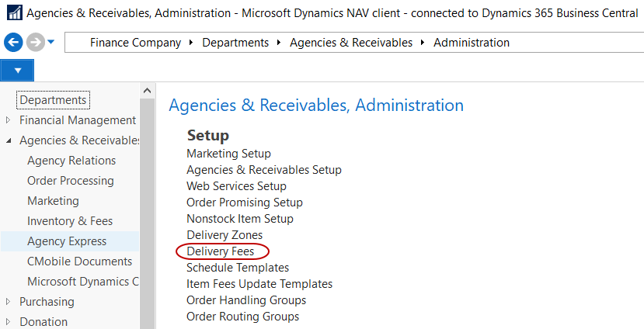Open the Delivery Fees setup link
644x329 pixels.
[221, 251]
